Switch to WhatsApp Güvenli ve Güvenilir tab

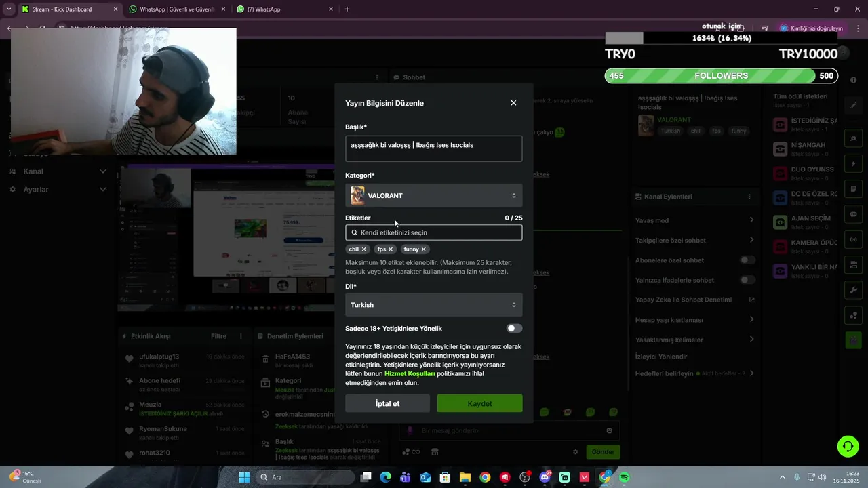pyautogui.click(x=176, y=9)
